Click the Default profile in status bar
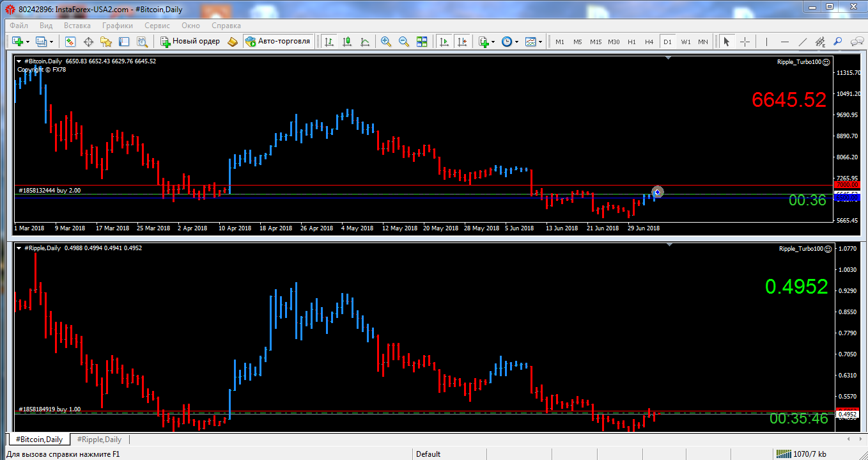Viewport: 868px width, 460px height. point(428,454)
